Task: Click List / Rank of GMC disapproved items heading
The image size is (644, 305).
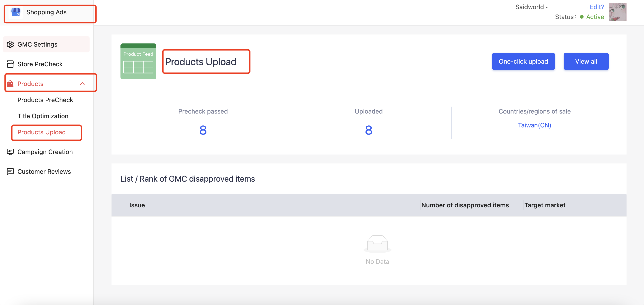Action: tap(188, 179)
